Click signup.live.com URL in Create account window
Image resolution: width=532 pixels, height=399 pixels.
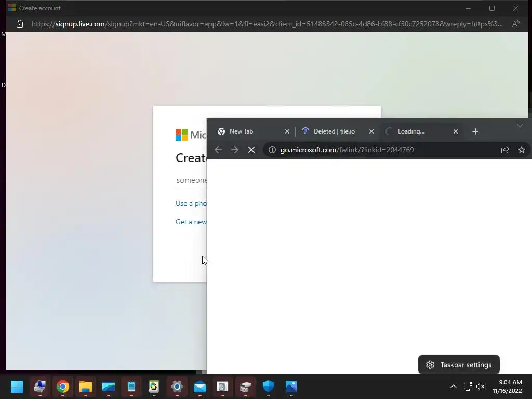pos(267,24)
